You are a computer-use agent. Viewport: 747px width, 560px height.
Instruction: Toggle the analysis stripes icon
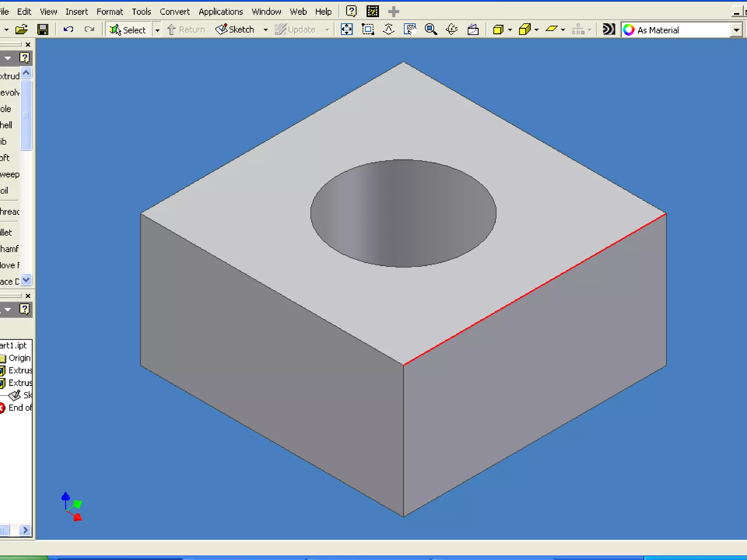point(608,30)
